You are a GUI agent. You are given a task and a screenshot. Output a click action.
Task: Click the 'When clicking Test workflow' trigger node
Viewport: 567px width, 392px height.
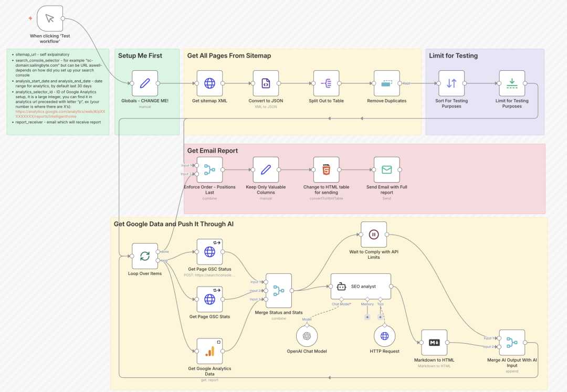tap(50, 19)
